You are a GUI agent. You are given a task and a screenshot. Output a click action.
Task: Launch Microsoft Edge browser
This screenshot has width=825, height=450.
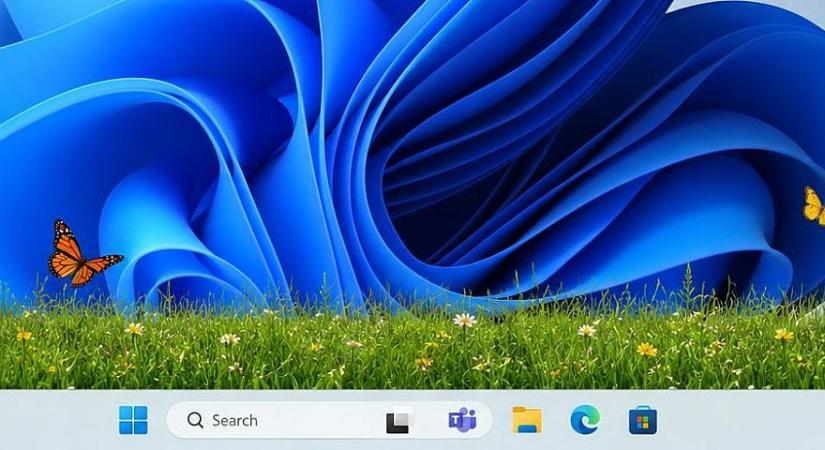coord(585,421)
